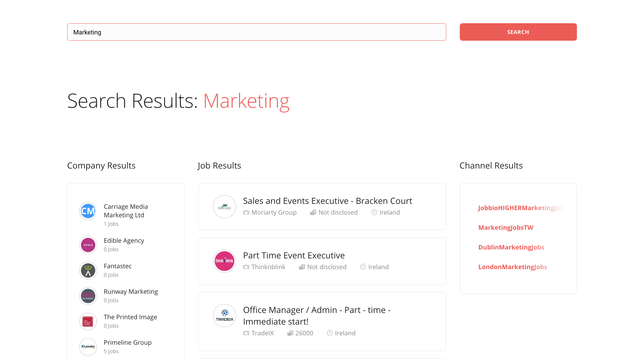Click the Fantastec company logo
The height and width of the screenshot is (359, 644).
pos(88,270)
